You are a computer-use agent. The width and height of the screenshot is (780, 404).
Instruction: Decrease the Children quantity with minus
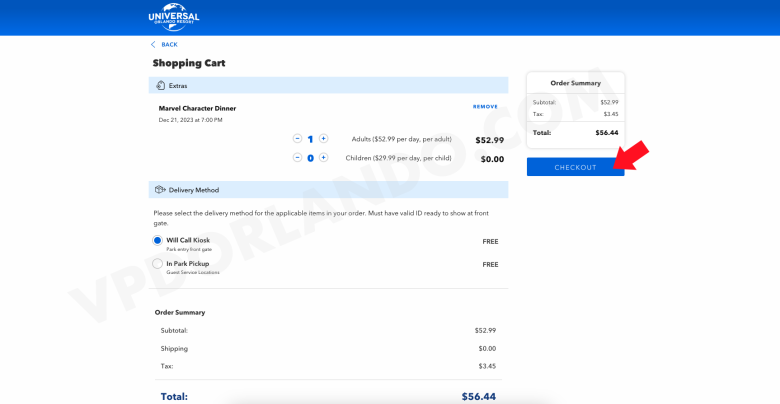[x=297, y=158]
